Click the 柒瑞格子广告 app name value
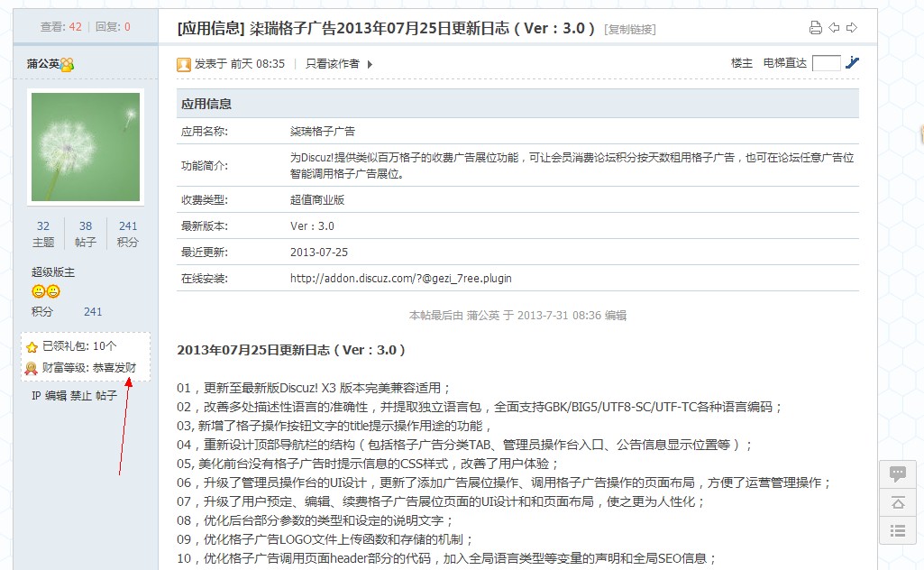Viewport: 924px width, 570px height. (323, 132)
